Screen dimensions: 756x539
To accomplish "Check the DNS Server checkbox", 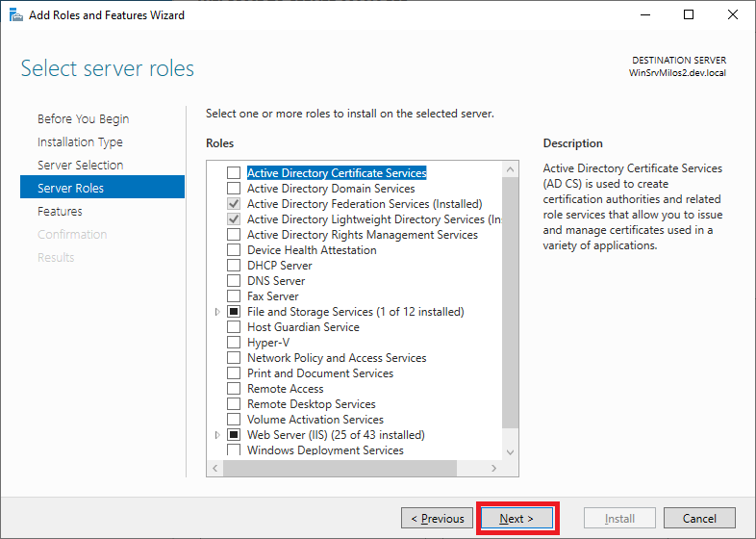I will (234, 281).
